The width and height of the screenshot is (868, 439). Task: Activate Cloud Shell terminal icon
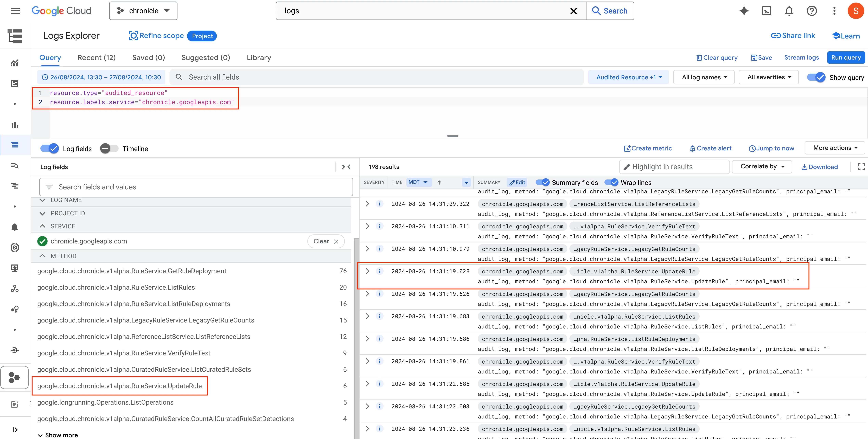click(767, 11)
